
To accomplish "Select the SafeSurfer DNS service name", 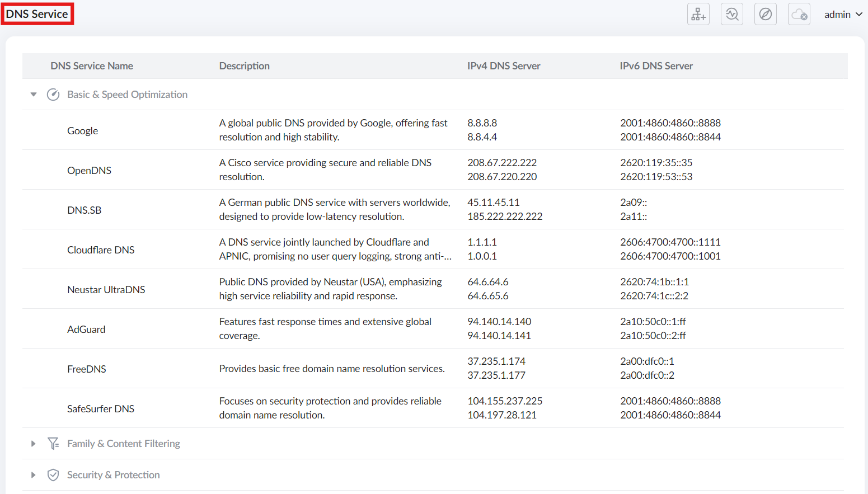I will (101, 409).
